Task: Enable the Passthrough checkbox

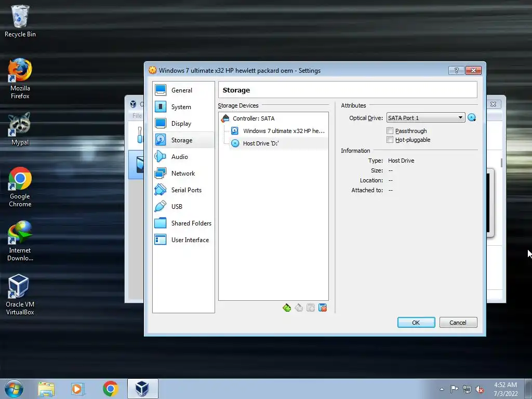Action: (x=390, y=130)
